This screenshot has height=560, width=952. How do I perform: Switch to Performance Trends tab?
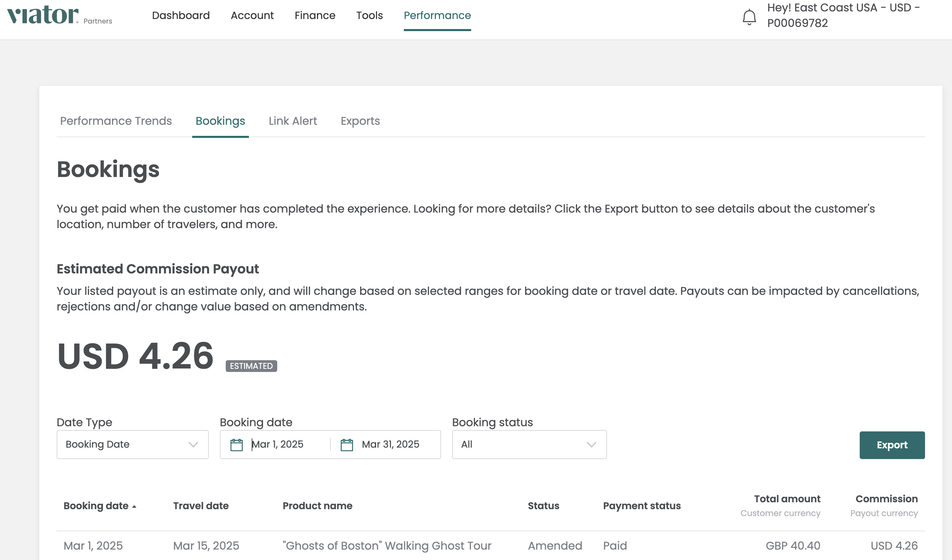click(x=115, y=121)
